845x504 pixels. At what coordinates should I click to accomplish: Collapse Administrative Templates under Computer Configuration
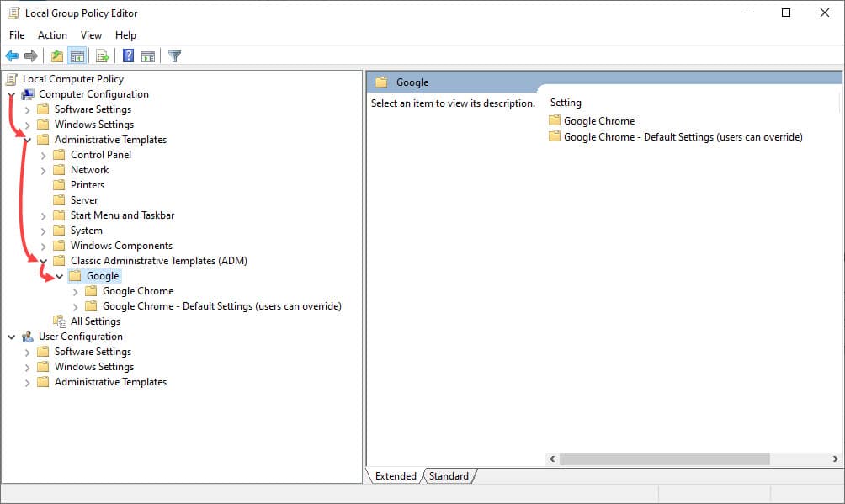click(x=28, y=141)
